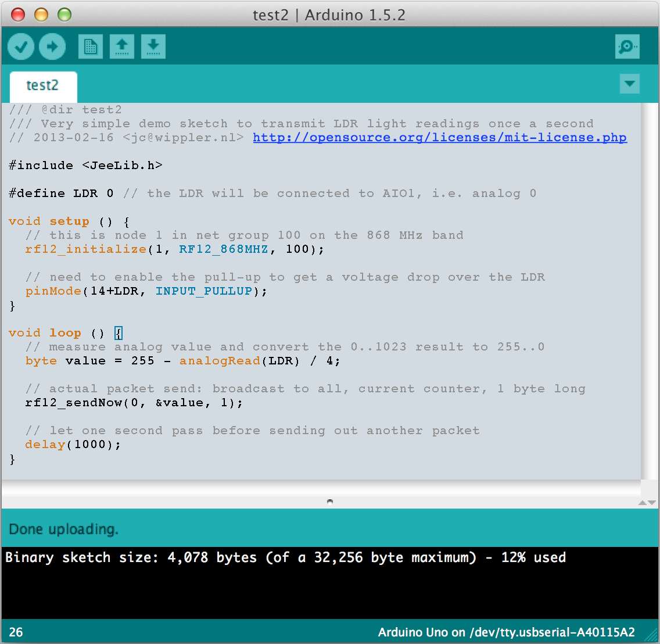660x644 pixels.
Task: Open the mit-license.php hyperlink
Action: pyautogui.click(x=440, y=137)
